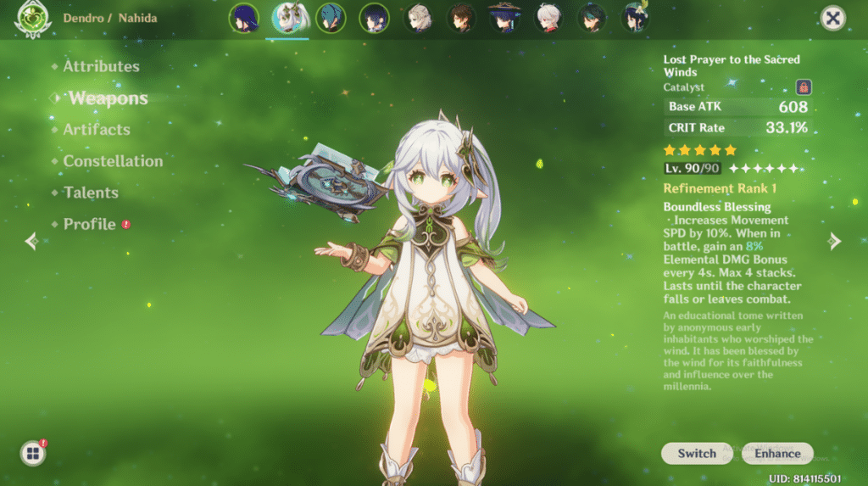Image resolution: width=868 pixels, height=486 pixels.
Task: Click the highlighted Nahida portrait
Action: pyautogui.click(x=289, y=18)
